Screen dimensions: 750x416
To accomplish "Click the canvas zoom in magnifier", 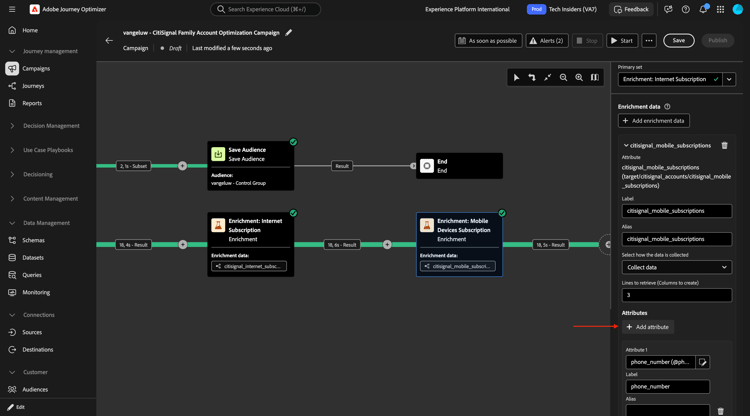I will pyautogui.click(x=579, y=77).
